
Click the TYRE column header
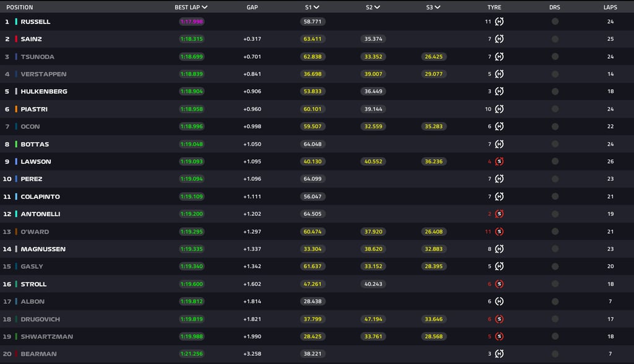(x=494, y=7)
